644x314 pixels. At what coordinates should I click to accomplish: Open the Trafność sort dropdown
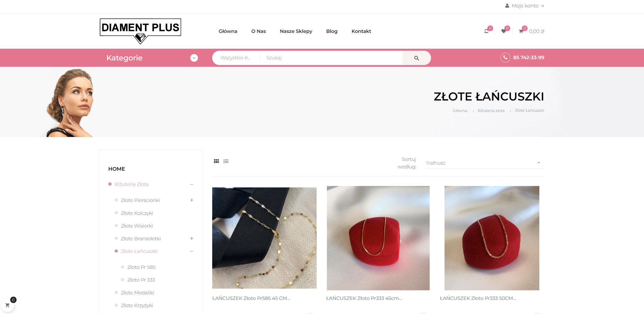point(485,163)
